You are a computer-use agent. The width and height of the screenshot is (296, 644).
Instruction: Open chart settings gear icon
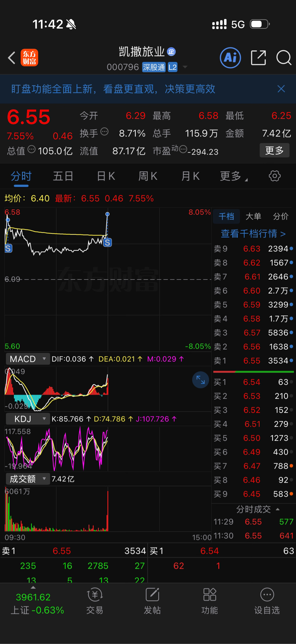coord(274,176)
